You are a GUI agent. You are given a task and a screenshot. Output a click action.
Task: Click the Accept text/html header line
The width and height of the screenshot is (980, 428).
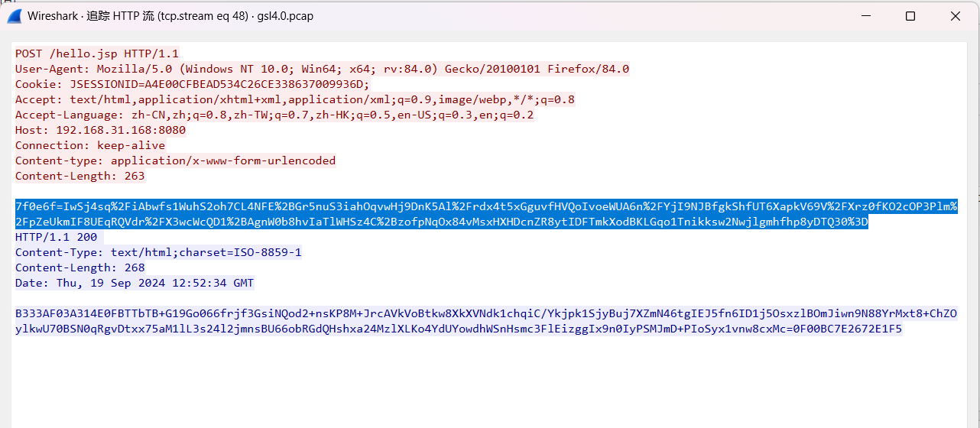click(294, 99)
